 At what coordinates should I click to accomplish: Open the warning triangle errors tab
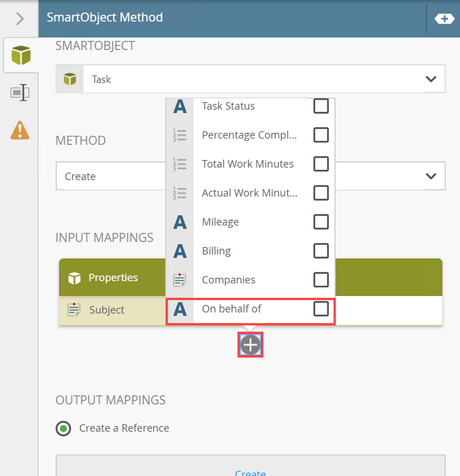[20, 130]
